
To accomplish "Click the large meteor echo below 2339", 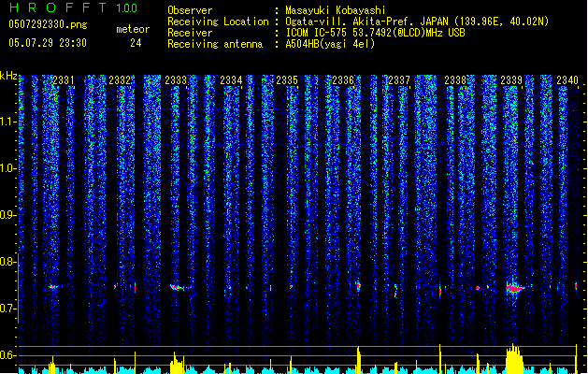I will [515, 288].
